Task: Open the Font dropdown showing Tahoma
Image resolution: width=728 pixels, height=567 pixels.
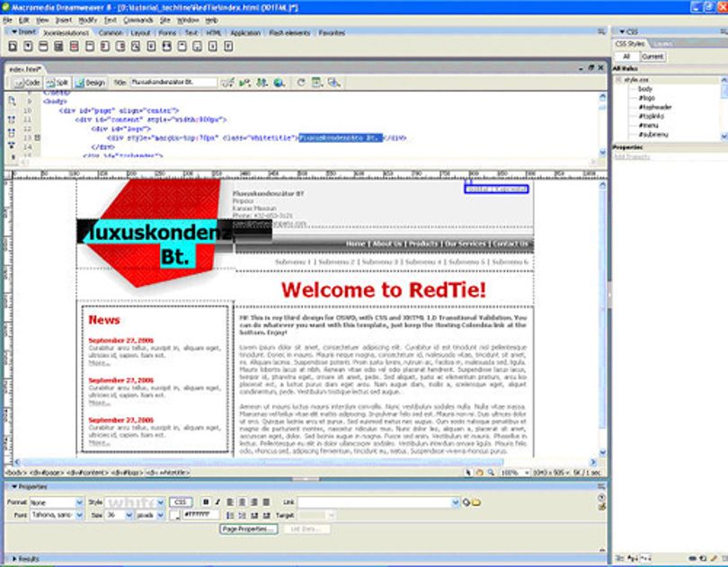Action: [57, 515]
